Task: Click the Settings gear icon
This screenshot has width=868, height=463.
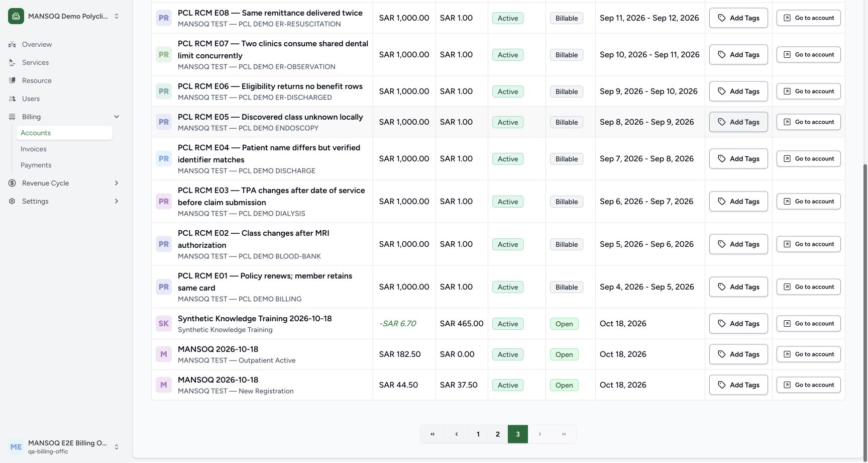Action: click(12, 201)
